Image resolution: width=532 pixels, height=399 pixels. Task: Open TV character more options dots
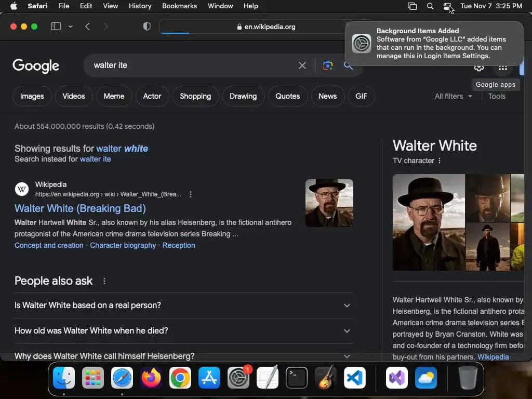(440, 161)
